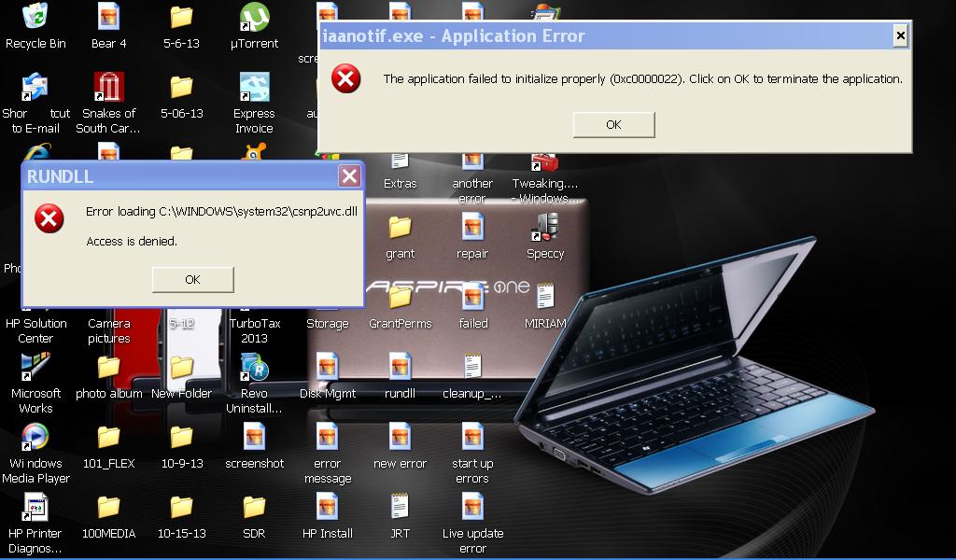Screen dimensions: 956x560
Task: Close the iaanotif.exe Application Error window
Action: coord(900,36)
